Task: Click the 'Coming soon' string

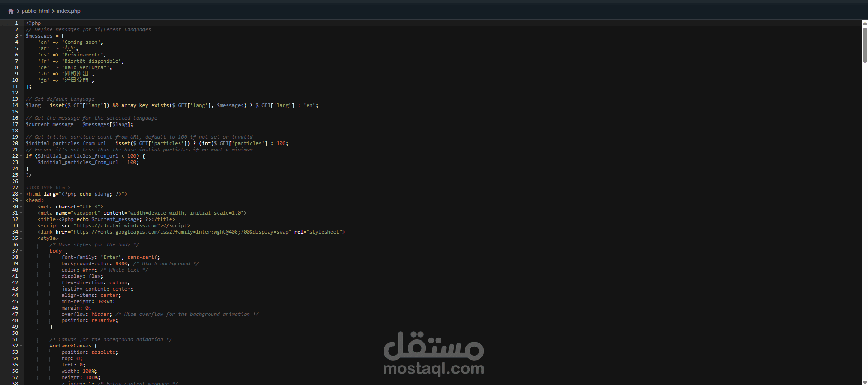Action: [x=81, y=42]
